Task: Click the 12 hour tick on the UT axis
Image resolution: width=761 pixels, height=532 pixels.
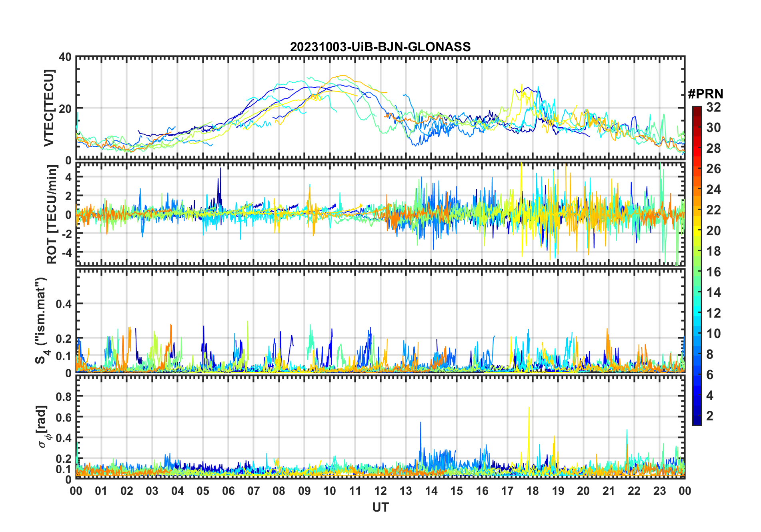Action: [380, 491]
